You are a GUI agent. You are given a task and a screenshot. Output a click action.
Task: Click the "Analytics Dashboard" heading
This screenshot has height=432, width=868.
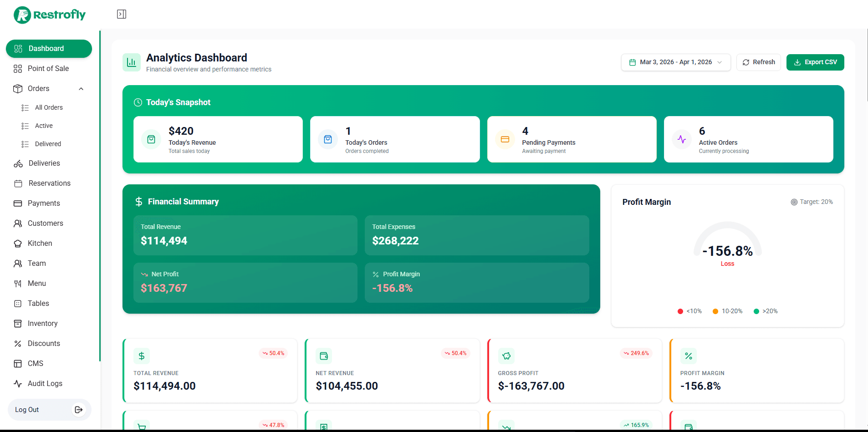coord(197,58)
